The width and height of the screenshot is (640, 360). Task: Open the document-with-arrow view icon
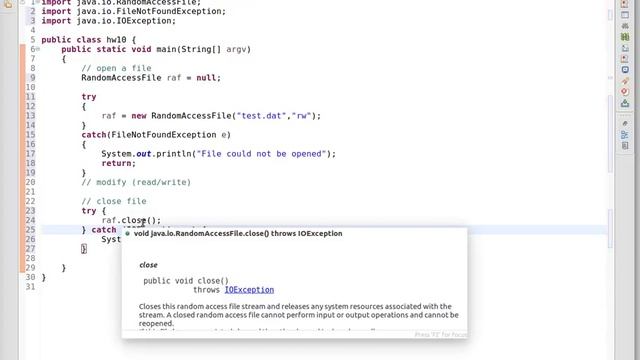click(x=625, y=48)
